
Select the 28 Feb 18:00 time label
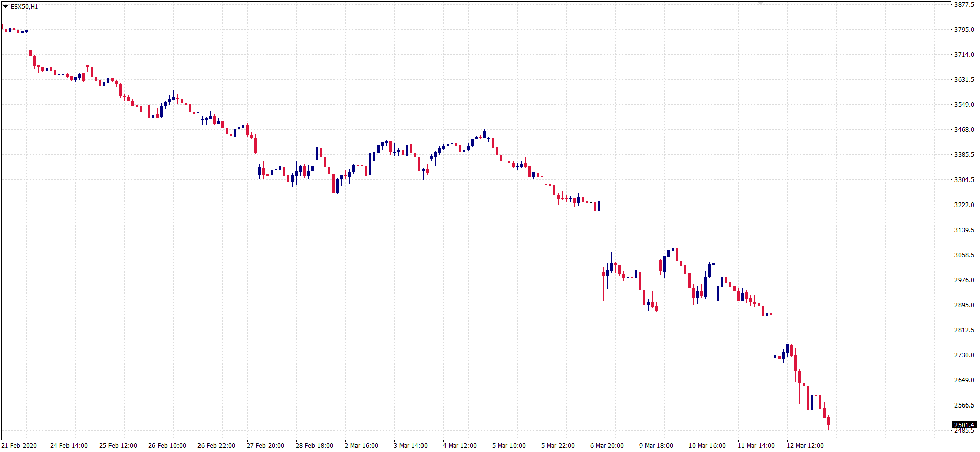point(315,446)
